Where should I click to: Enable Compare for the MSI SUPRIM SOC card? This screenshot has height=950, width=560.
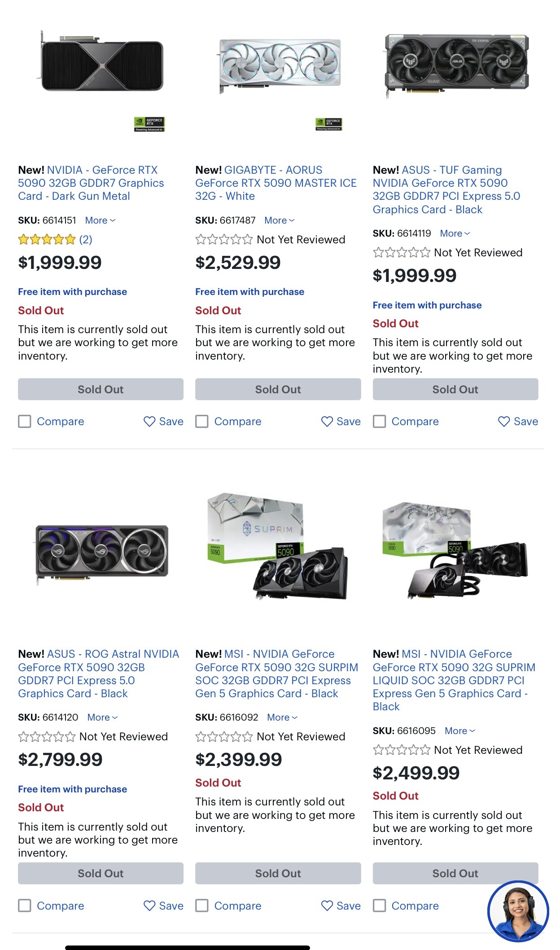tap(202, 906)
